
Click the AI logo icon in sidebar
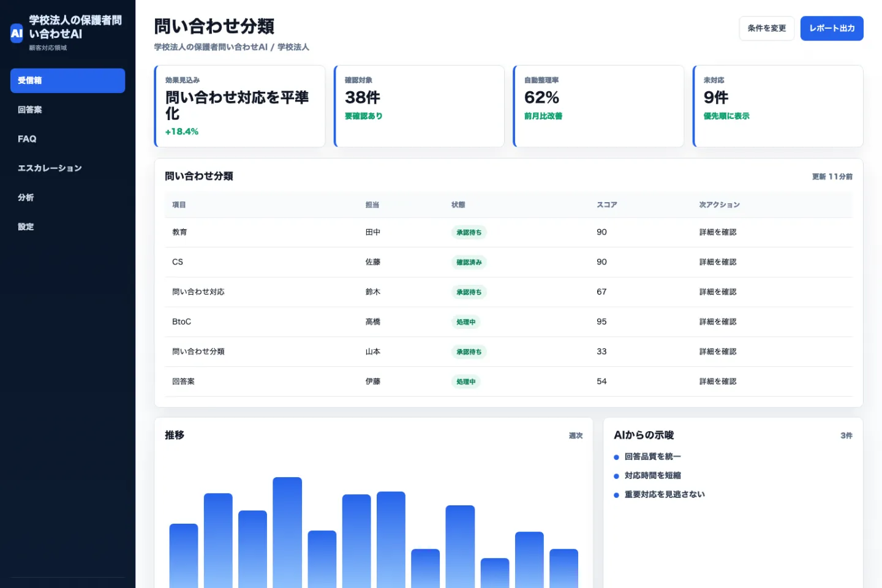click(x=17, y=33)
